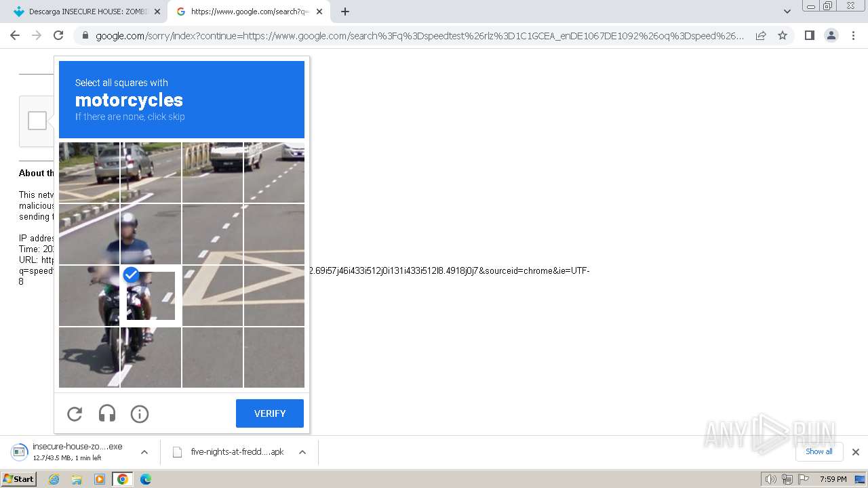Get an audio challenge via headphones icon
The height and width of the screenshot is (488, 868).
click(x=107, y=413)
